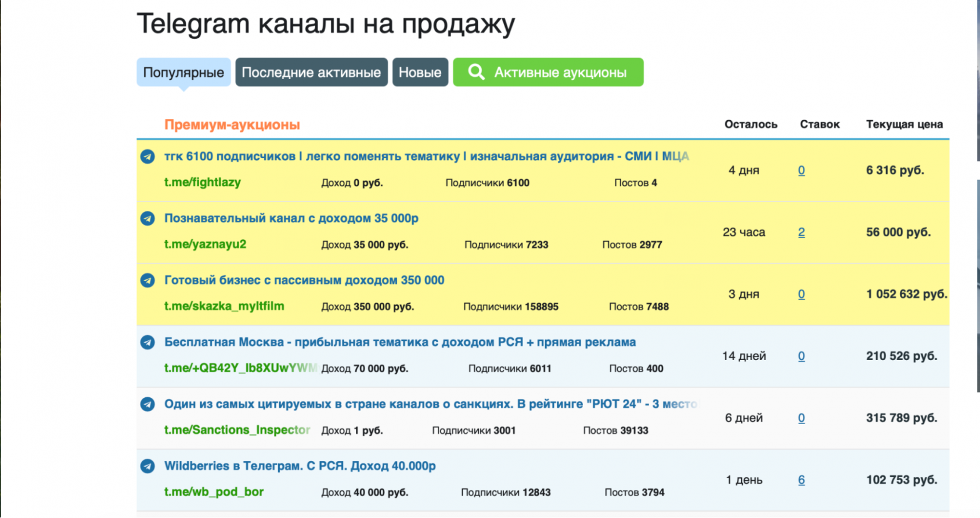Follow t.me/yaznayu2 channel link

click(x=205, y=244)
